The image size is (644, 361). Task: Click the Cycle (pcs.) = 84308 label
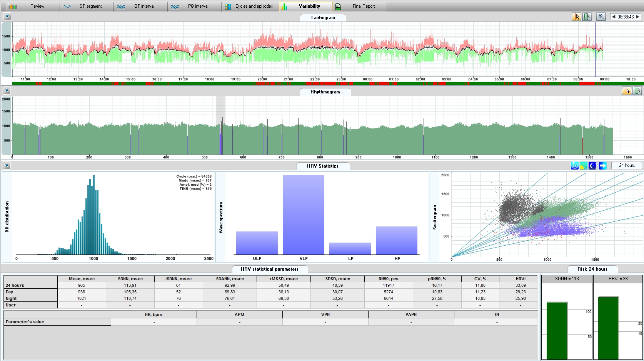194,176
